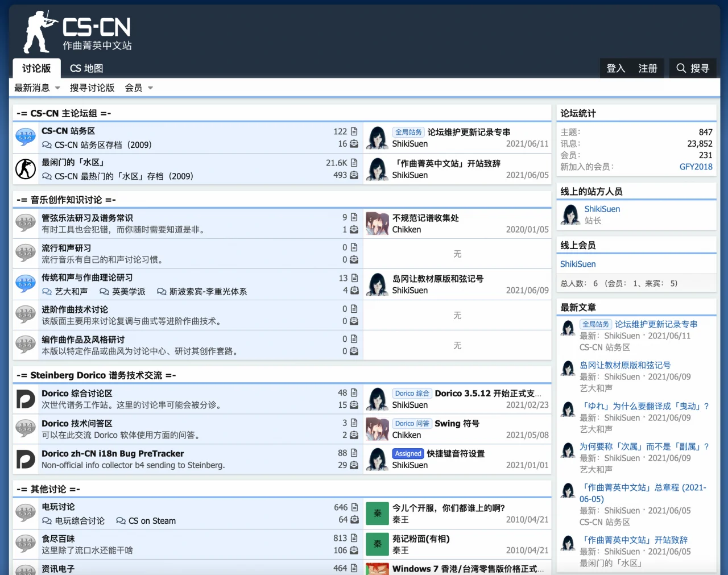Screen dimensions: 728x575
Task: Open the CS on Steam subforum
Action: [152, 521]
